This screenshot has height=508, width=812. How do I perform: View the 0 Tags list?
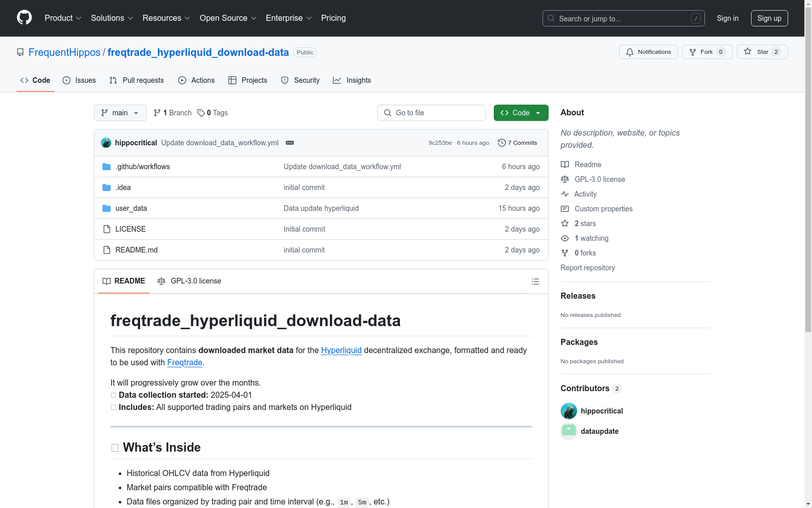[x=213, y=113]
